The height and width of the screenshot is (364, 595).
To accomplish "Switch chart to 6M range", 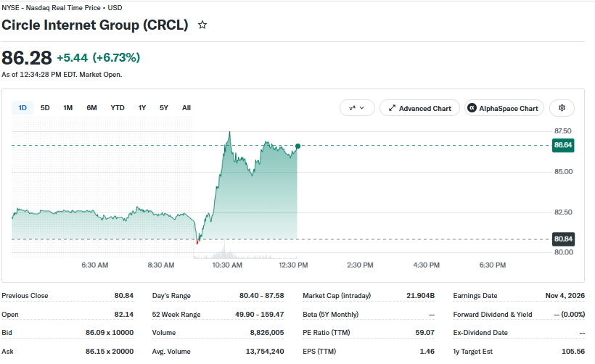I will click(x=91, y=108).
